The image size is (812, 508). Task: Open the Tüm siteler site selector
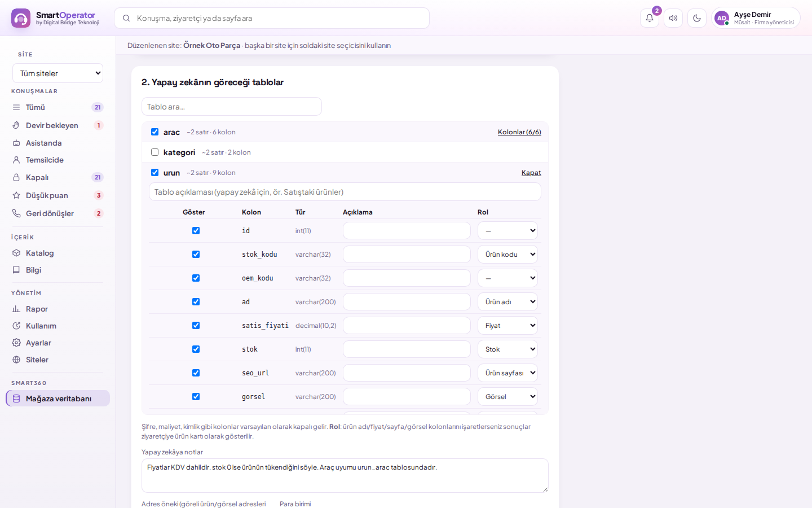(58, 73)
